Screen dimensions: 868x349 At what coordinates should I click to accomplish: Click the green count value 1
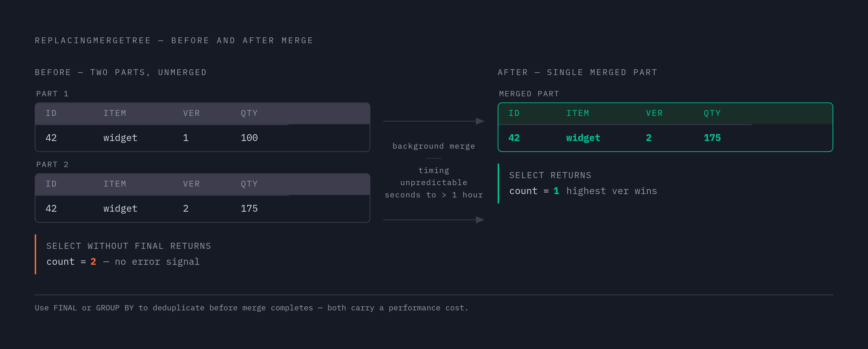pos(556,191)
